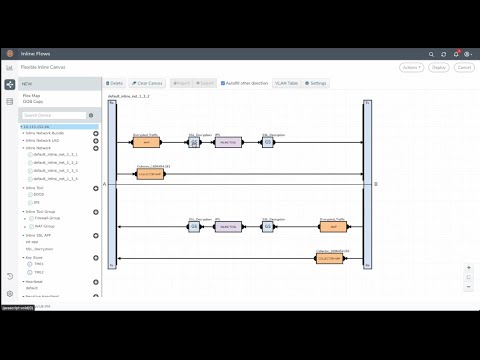Screen dimensions: 480x360
Task: Select OOB Copy option
Action: click(x=33, y=101)
